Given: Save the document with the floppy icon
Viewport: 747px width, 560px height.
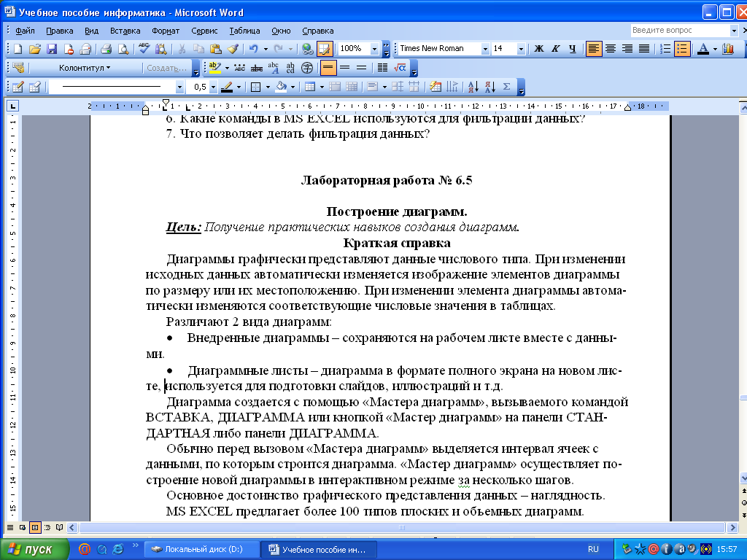Looking at the screenshot, I should (52, 49).
